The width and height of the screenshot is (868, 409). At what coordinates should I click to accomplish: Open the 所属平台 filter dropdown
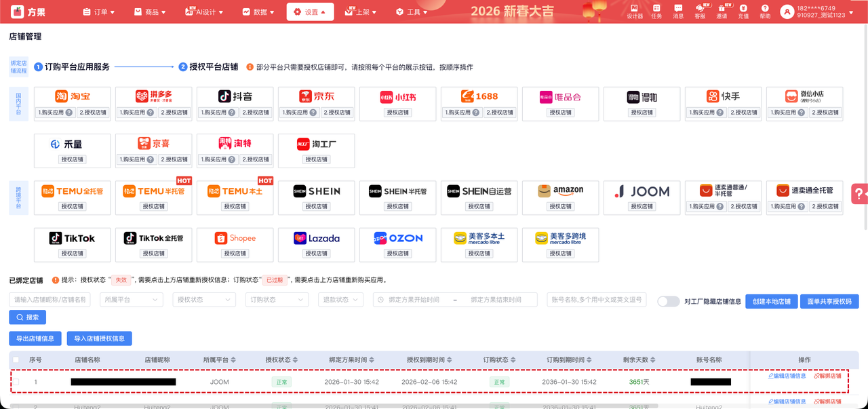coord(132,300)
